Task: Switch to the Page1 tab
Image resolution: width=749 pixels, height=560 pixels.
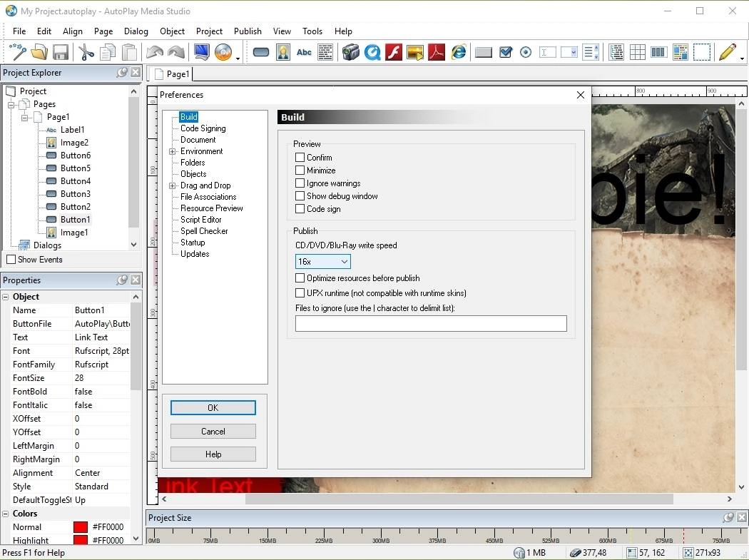Action: 171,74
